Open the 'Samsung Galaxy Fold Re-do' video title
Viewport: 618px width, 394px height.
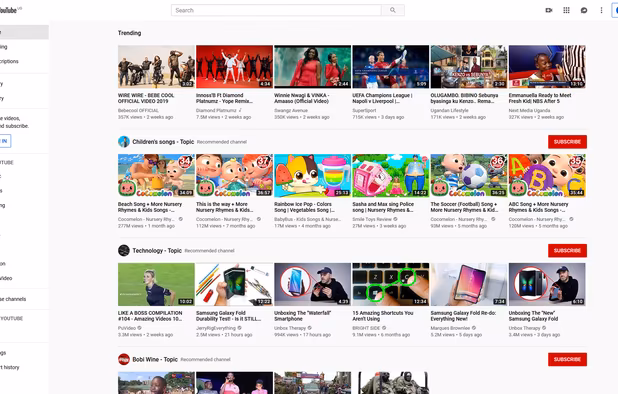tap(463, 316)
